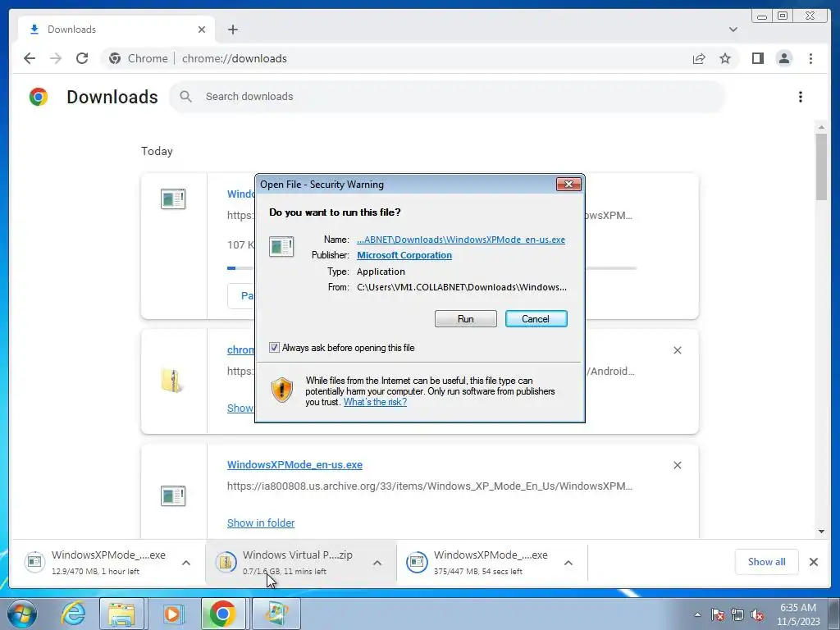The height and width of the screenshot is (630, 840).
Task: Expand options for the 375/447 MB download
Action: point(568,563)
